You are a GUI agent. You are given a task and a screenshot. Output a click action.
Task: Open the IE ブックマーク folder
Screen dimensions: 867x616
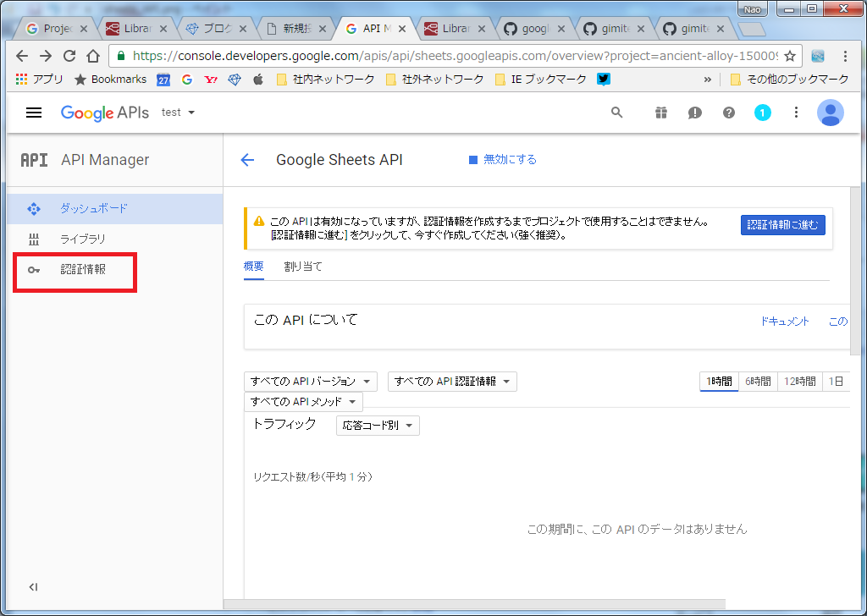point(541,80)
